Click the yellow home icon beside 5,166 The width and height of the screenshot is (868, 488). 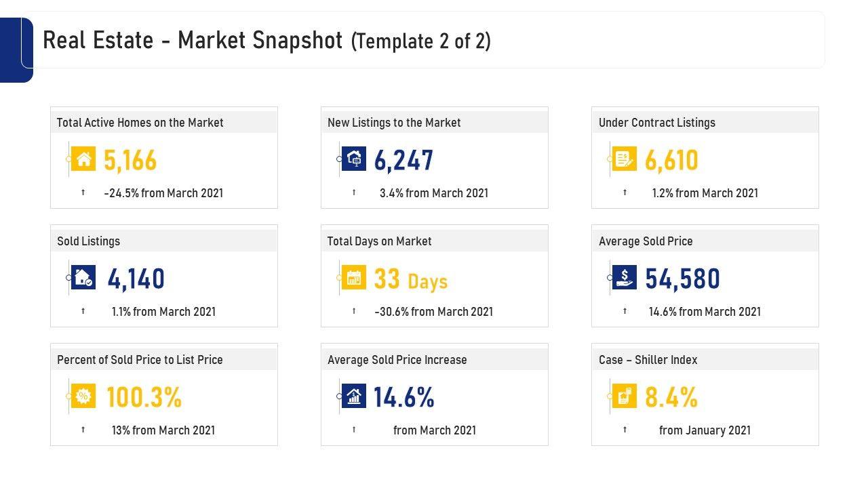83,159
